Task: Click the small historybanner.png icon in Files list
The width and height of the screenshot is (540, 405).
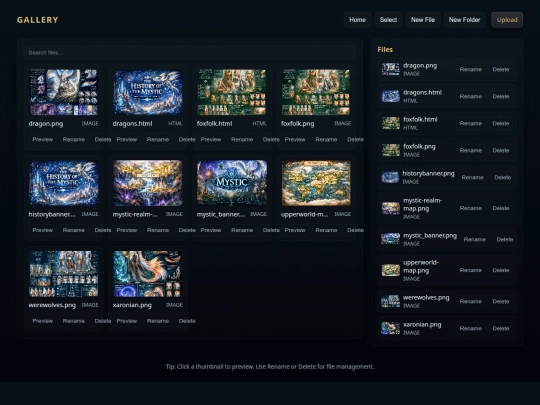Action: click(390, 177)
